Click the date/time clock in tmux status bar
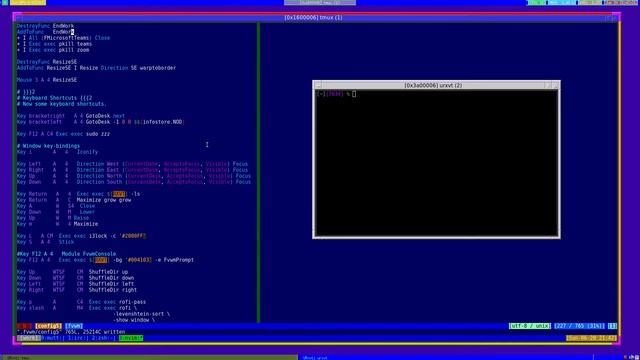The width and height of the screenshot is (640, 360). (x=591, y=338)
